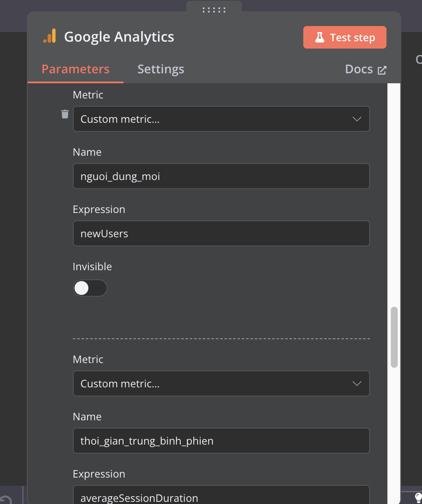Edit the newUsers Expression field

point(221,233)
